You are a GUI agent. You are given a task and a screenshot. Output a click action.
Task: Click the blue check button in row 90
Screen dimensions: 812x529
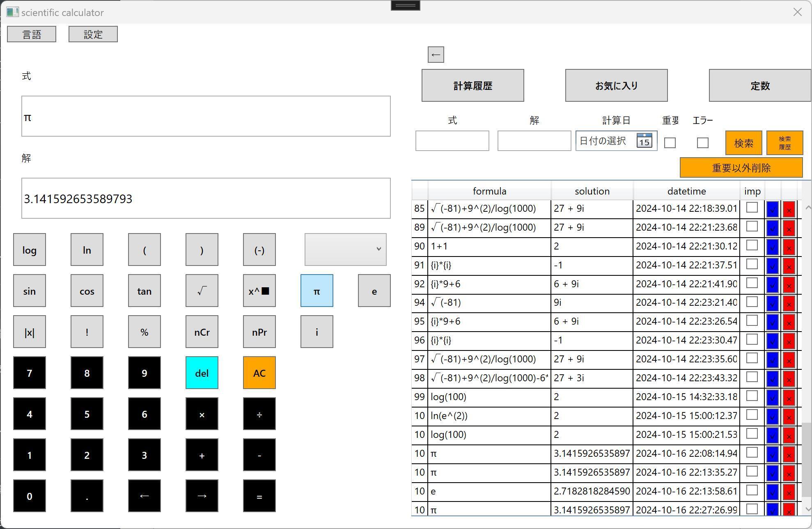(772, 247)
